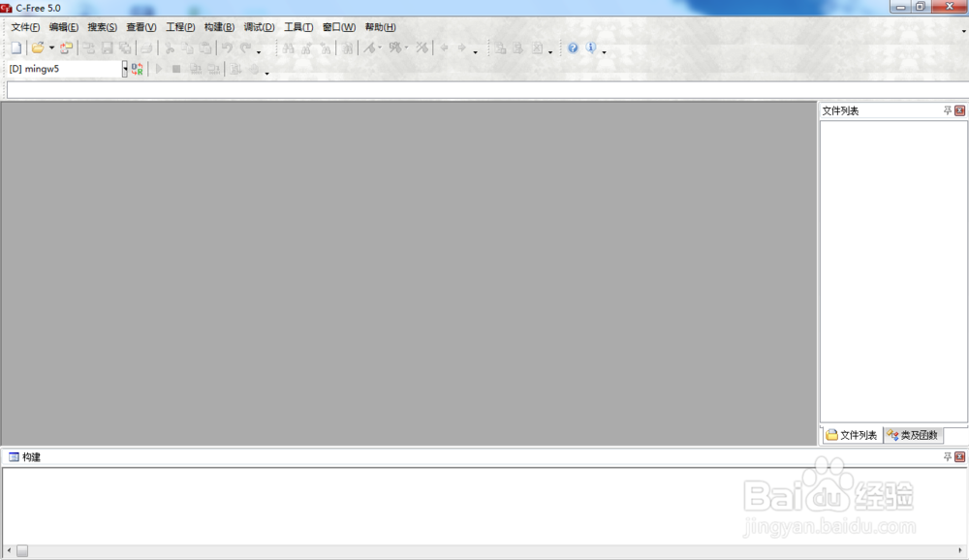Click the navigate back arrow icon

click(444, 47)
